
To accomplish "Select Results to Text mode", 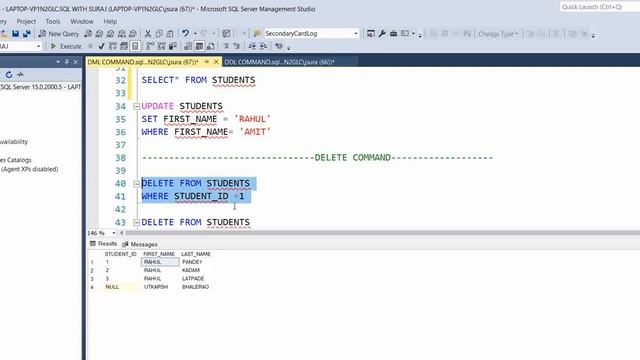I will [x=188, y=46].
